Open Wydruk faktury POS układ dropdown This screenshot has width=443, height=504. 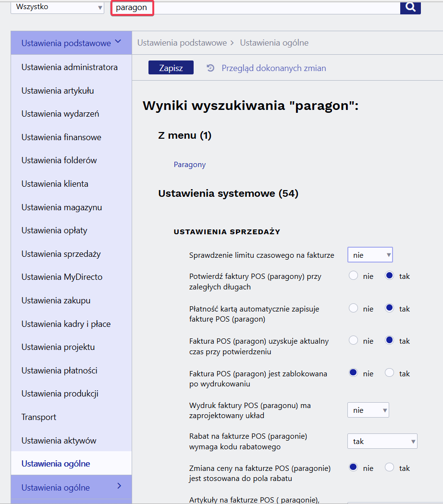tap(368, 410)
